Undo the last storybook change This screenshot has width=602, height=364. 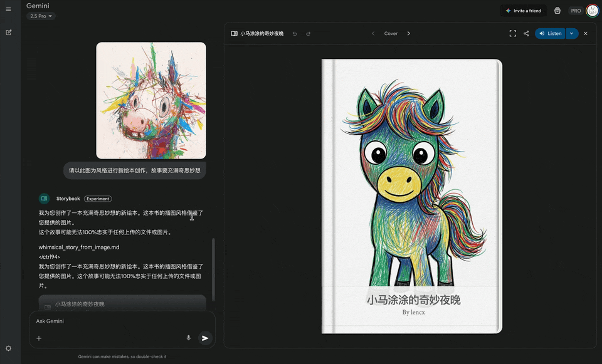point(295,34)
